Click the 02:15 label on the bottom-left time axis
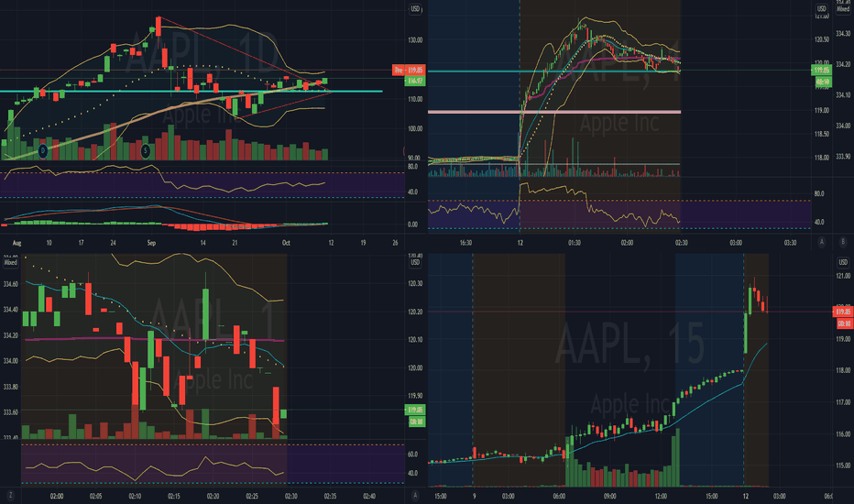The height and width of the screenshot is (504, 854). click(174, 497)
